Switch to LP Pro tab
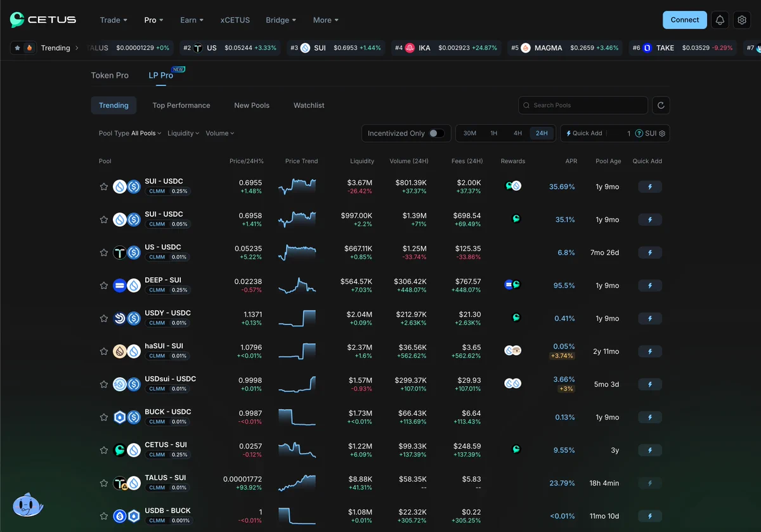Image resolution: width=761 pixels, height=532 pixels. coord(161,75)
